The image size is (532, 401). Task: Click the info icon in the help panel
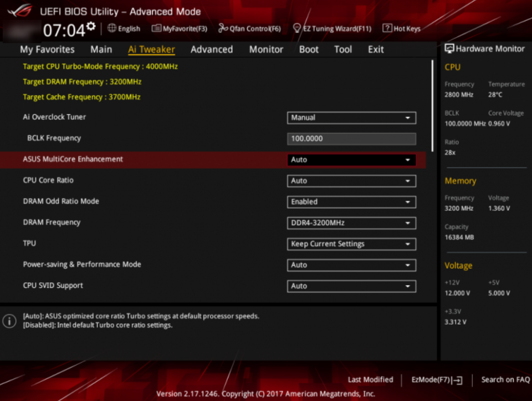coord(9,321)
